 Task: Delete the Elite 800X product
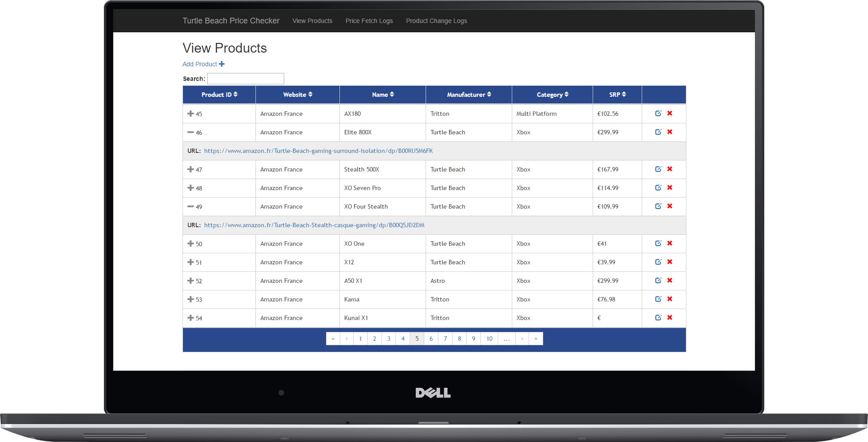(670, 132)
